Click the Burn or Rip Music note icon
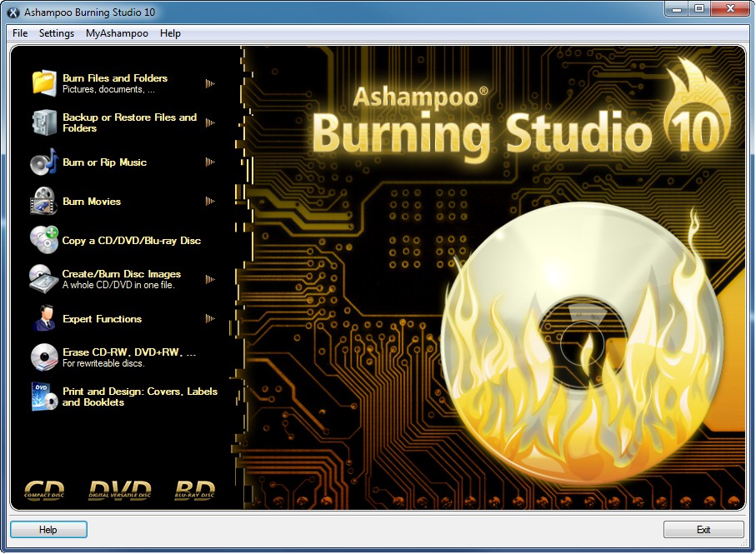 pyautogui.click(x=44, y=162)
